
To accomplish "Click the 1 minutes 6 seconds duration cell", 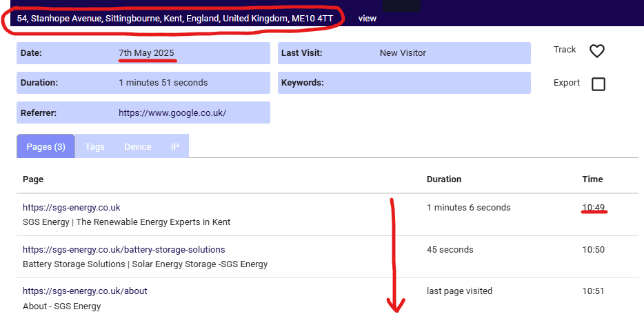I will (469, 208).
